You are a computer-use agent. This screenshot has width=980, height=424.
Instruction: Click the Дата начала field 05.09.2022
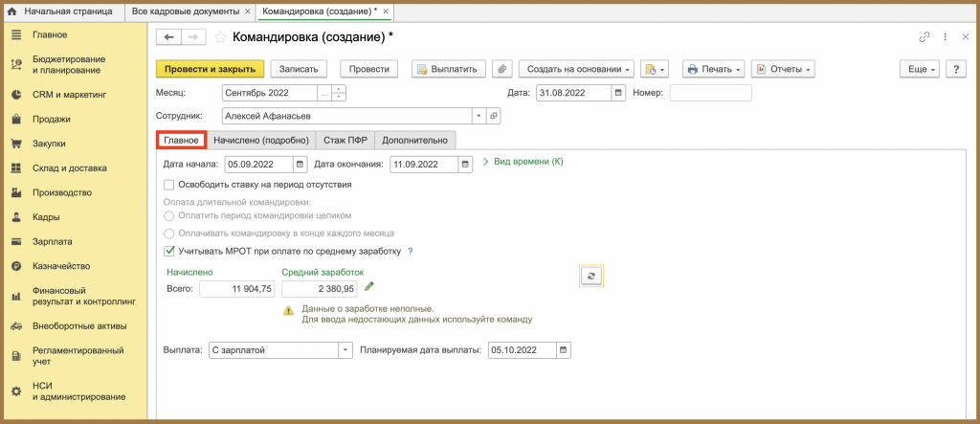[258, 165]
